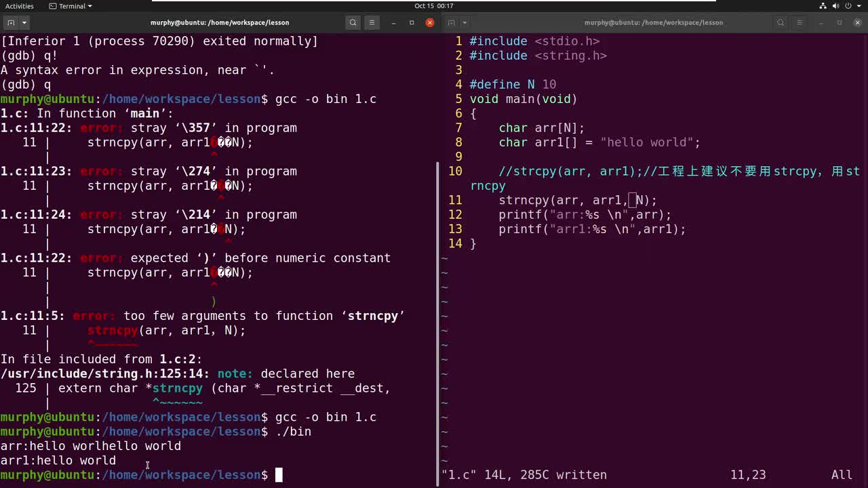Screen dimensions: 868x488
Task: Open the Terminal app menu
Action: tap(71, 6)
